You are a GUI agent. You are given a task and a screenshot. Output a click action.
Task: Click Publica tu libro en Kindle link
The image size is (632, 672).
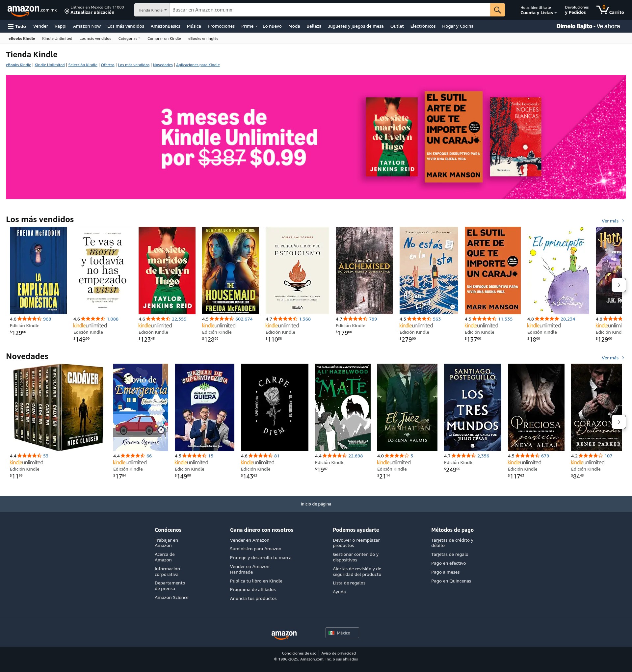click(x=256, y=581)
